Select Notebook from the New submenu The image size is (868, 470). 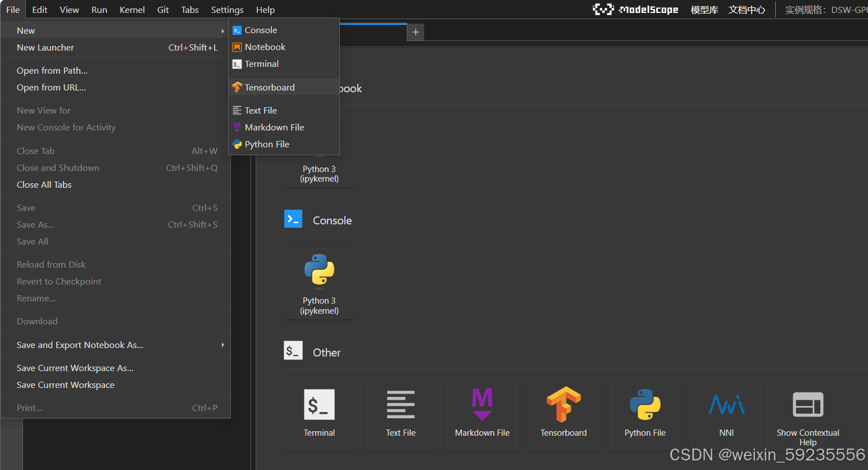pos(265,47)
